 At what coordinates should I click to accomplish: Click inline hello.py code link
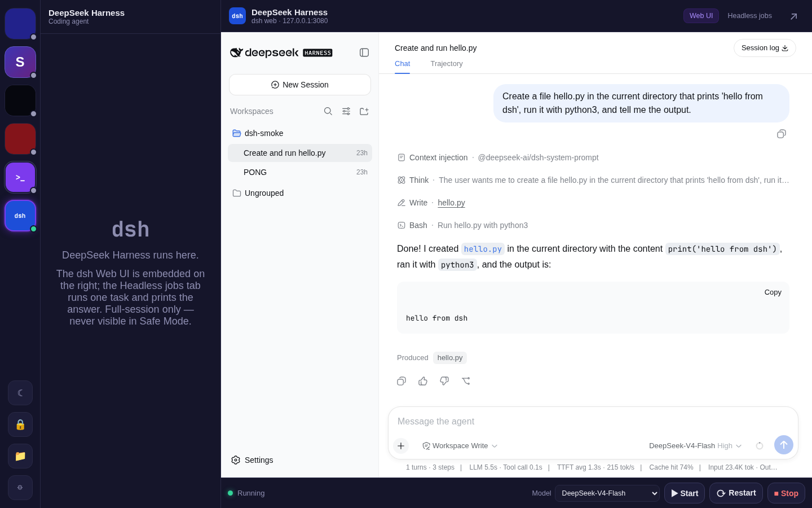(x=483, y=249)
